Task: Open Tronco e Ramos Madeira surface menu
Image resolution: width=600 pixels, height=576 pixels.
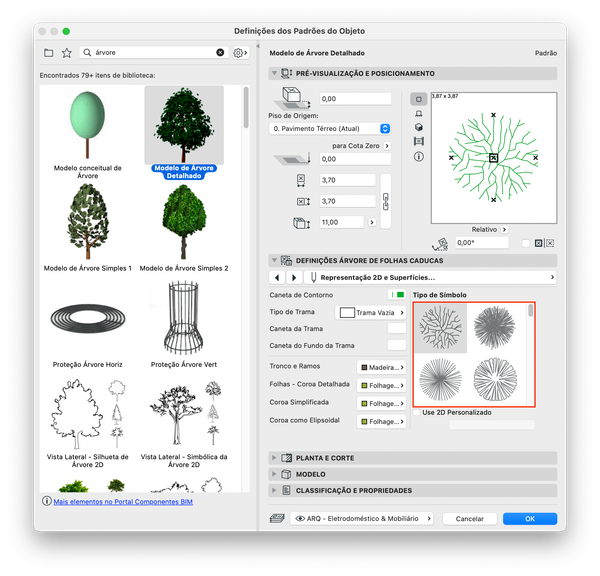Action: (x=382, y=367)
